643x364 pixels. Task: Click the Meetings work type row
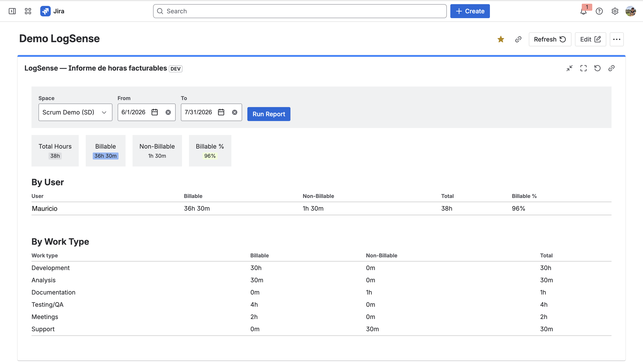[321, 317]
